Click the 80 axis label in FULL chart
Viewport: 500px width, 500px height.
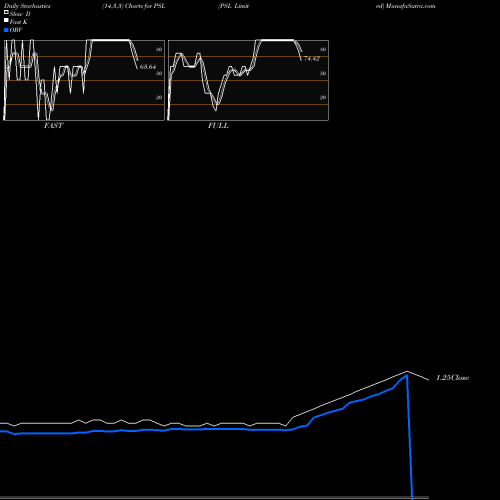[323, 49]
